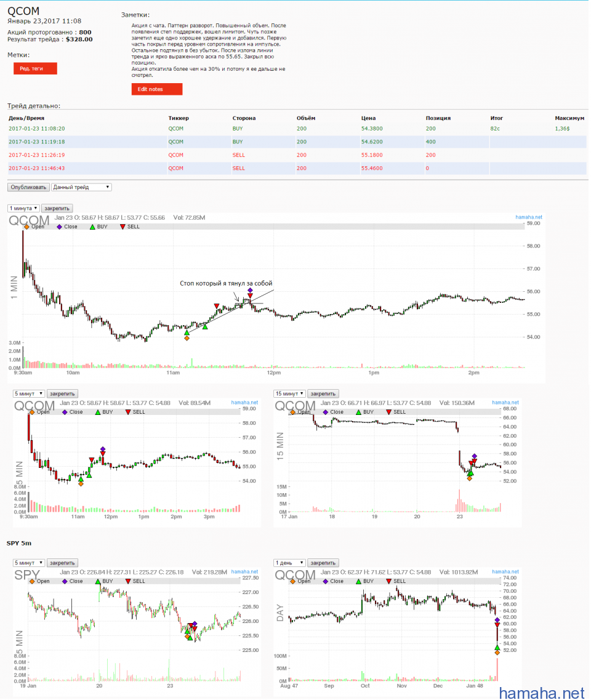Click the price 55.4600 in the trade table
The height and width of the screenshot is (700, 591).
pos(372,168)
